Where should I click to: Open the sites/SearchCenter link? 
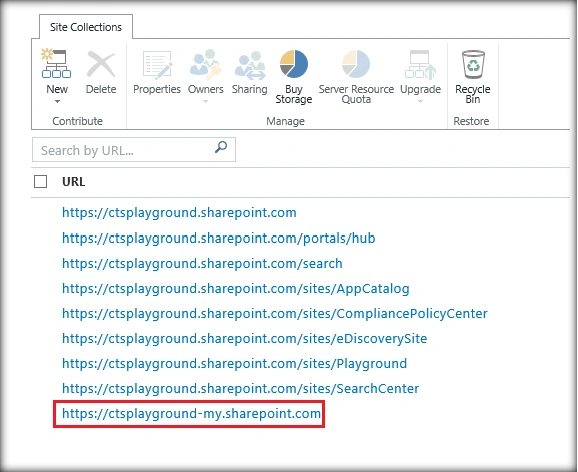coord(240,389)
